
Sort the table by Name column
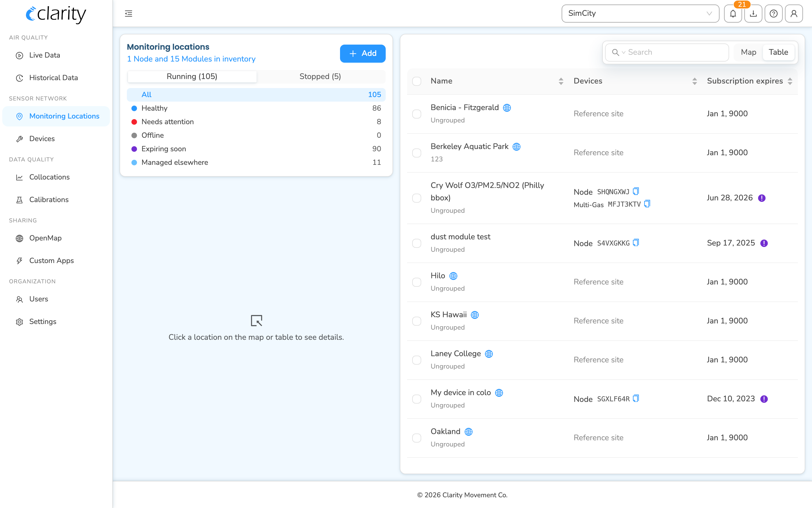(561, 81)
